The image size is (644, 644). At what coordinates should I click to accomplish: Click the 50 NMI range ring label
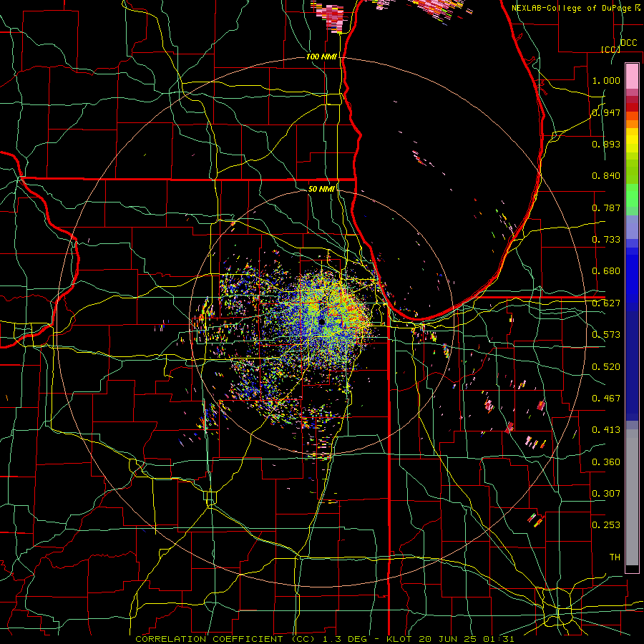(x=321, y=189)
